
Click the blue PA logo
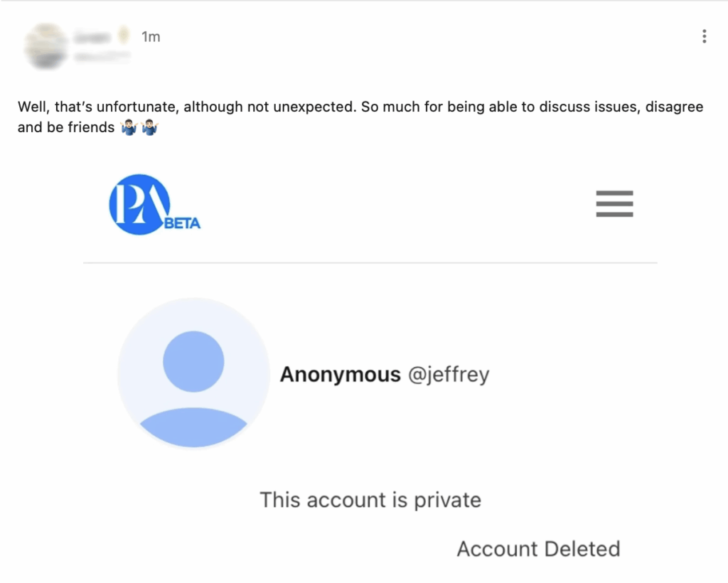pos(139,204)
